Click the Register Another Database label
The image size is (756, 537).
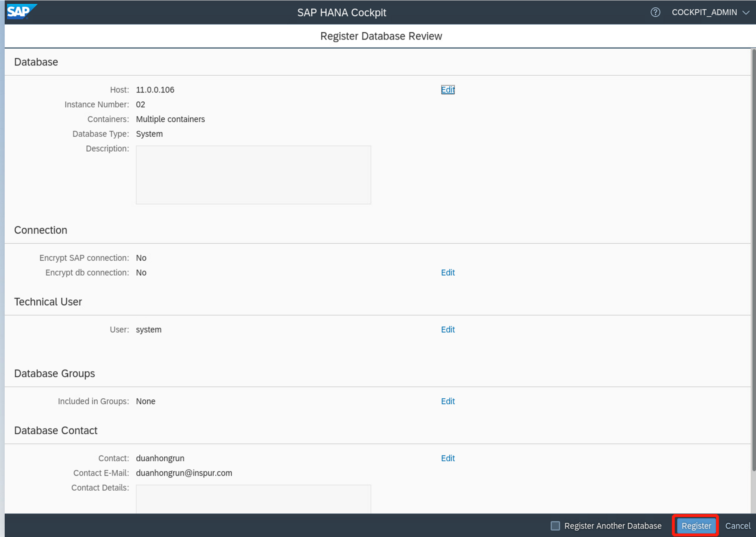(612, 526)
